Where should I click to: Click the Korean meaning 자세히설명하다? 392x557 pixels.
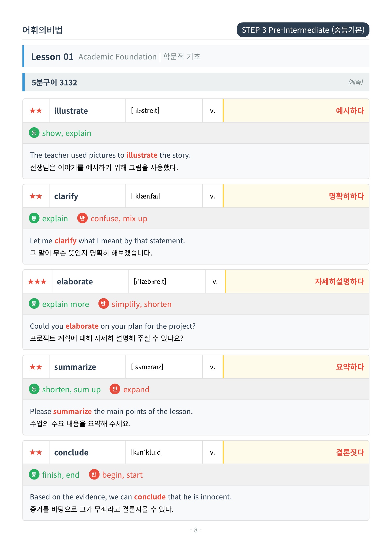(x=339, y=282)
